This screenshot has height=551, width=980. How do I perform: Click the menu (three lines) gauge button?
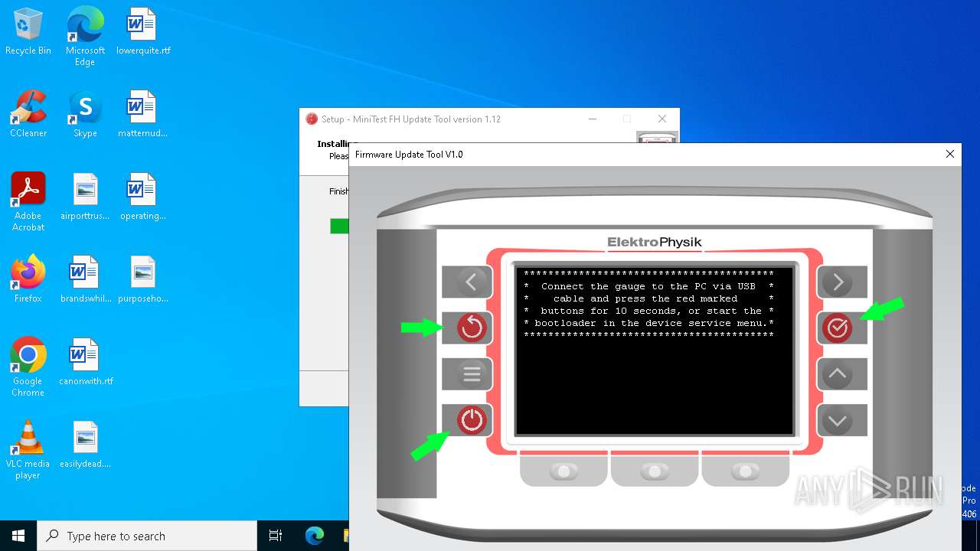click(x=467, y=374)
